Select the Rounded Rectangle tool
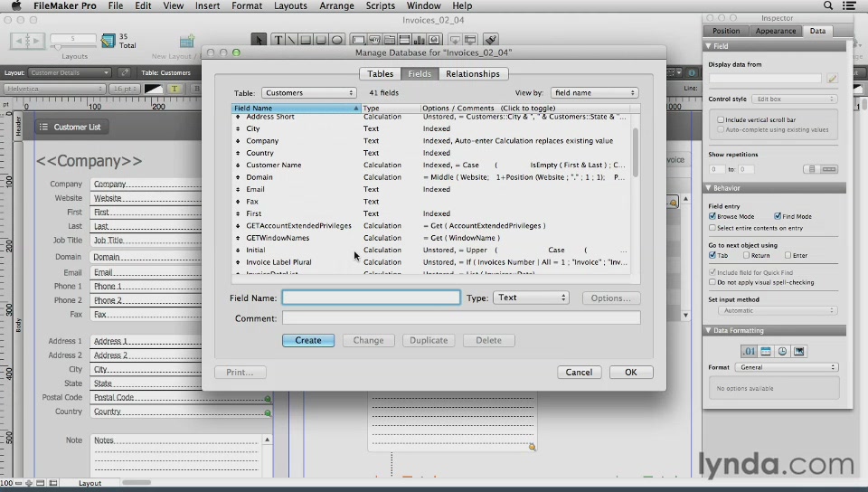This screenshot has height=492, width=868. pos(321,40)
